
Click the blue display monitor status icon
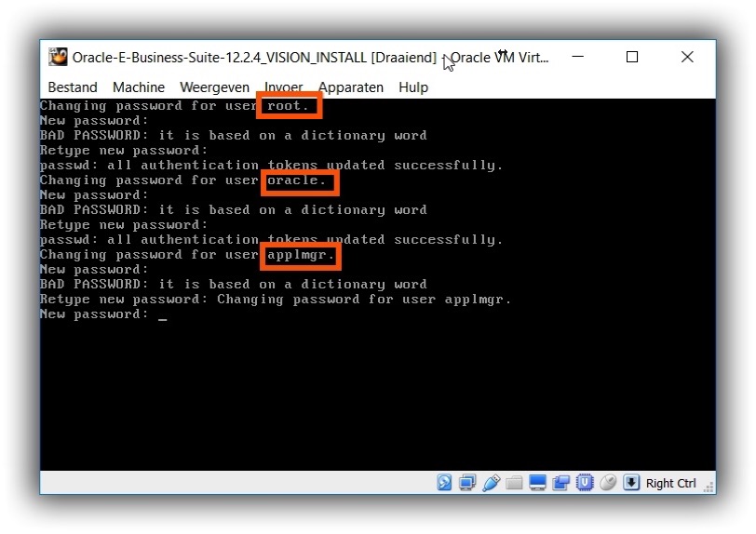click(537, 483)
